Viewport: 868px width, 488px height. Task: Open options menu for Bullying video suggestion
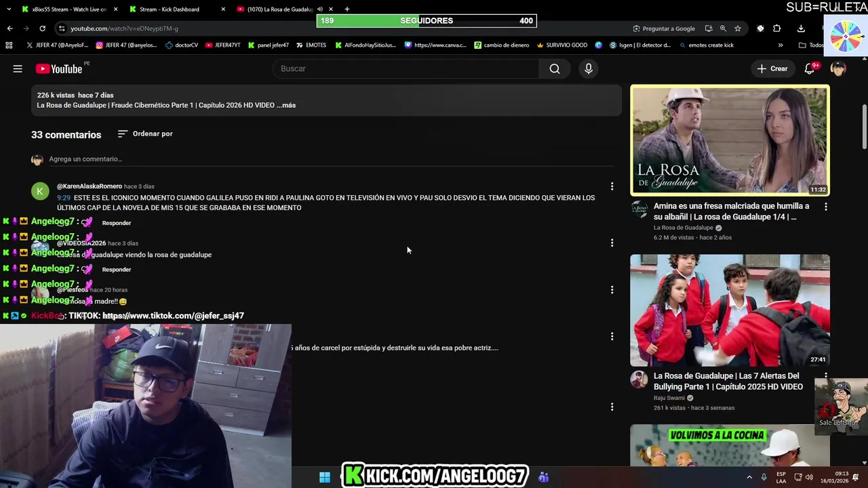click(825, 375)
